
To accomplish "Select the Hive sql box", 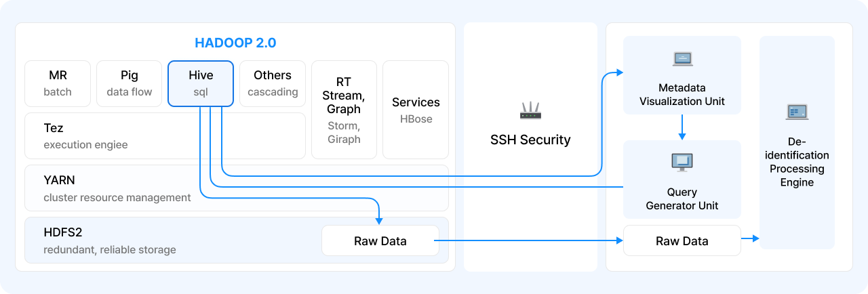I will coord(201,83).
